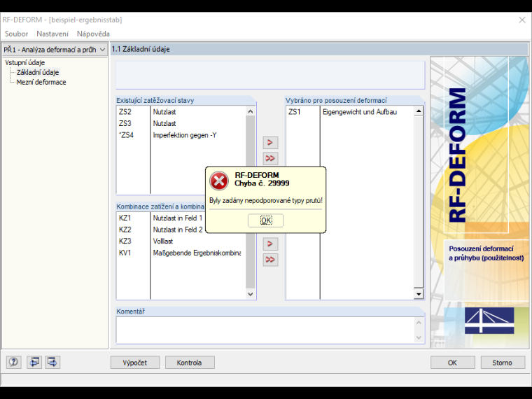Select ZS3 Nutzlast row
532x399 pixels.
pyautogui.click(x=181, y=123)
